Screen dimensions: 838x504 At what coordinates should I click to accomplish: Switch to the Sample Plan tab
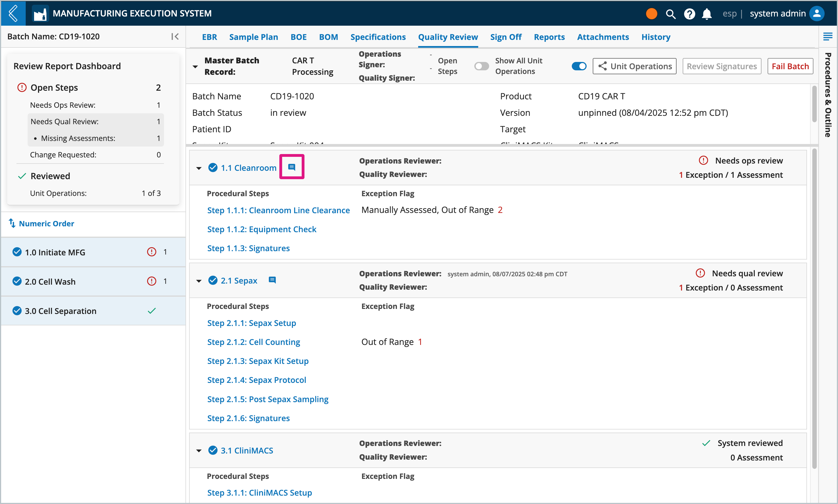253,37
